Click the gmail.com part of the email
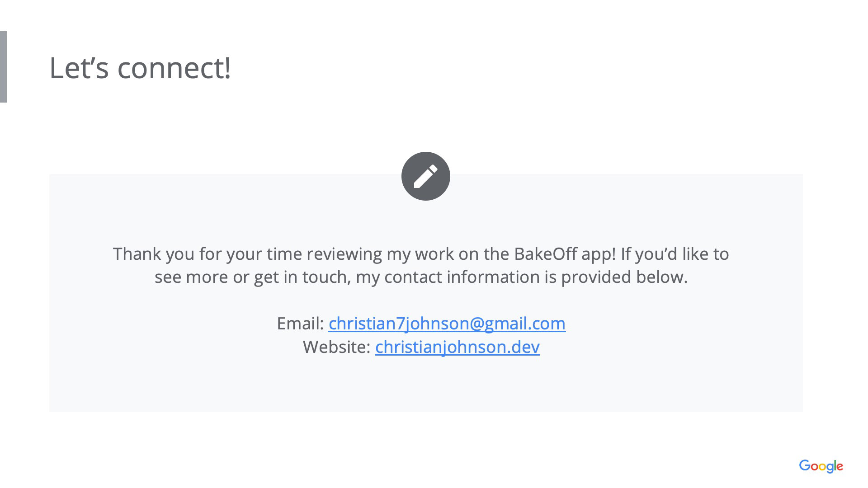This screenshot has width=868, height=488. [x=525, y=324]
